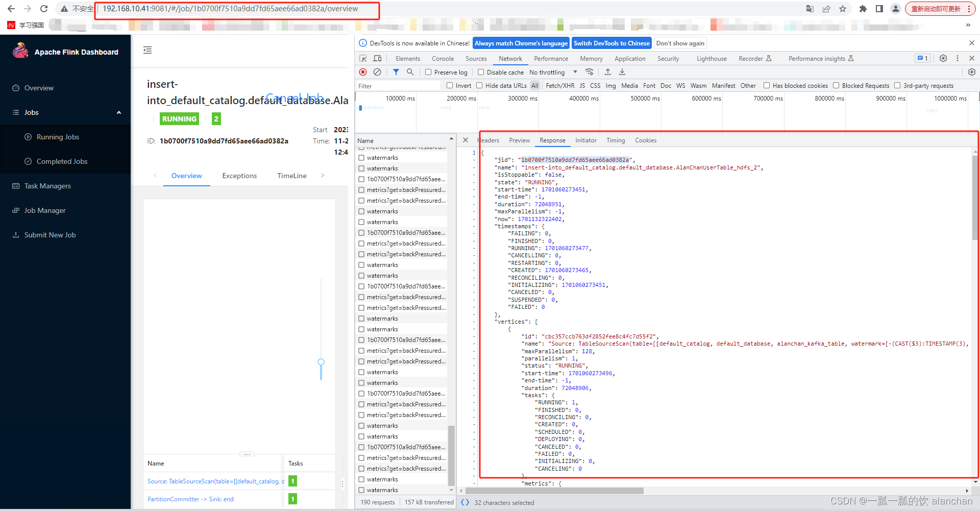Viewport: 980px width, 511px height.
Task: Click the browser back arrow
Action: (11, 9)
